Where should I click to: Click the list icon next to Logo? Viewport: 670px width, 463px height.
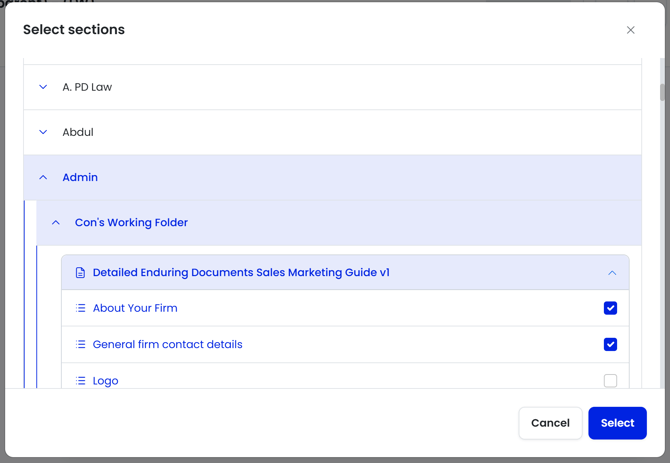[80, 380]
